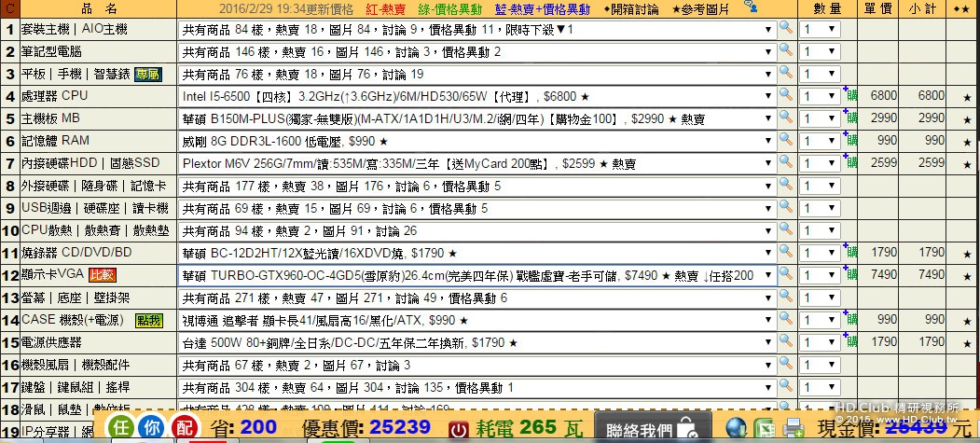Click the +購 add icon in the CPU row

click(850, 95)
